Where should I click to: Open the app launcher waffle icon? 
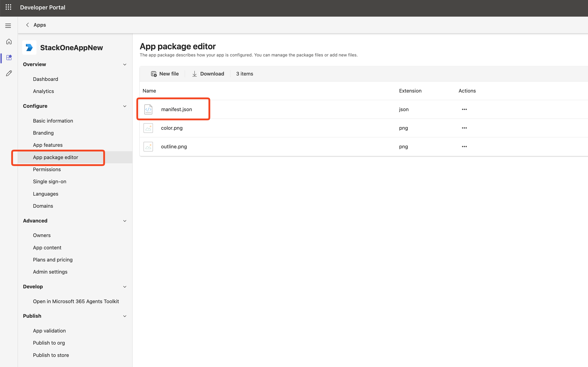click(x=9, y=7)
